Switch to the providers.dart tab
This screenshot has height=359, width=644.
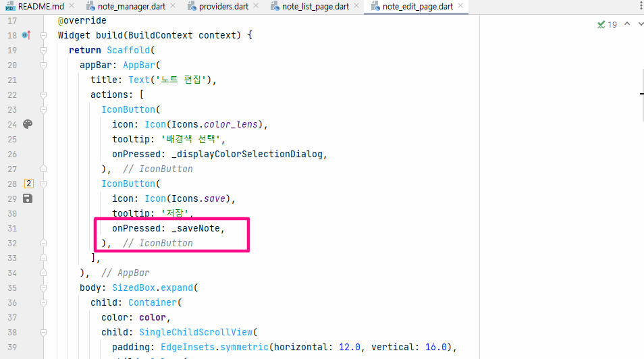[219, 7]
